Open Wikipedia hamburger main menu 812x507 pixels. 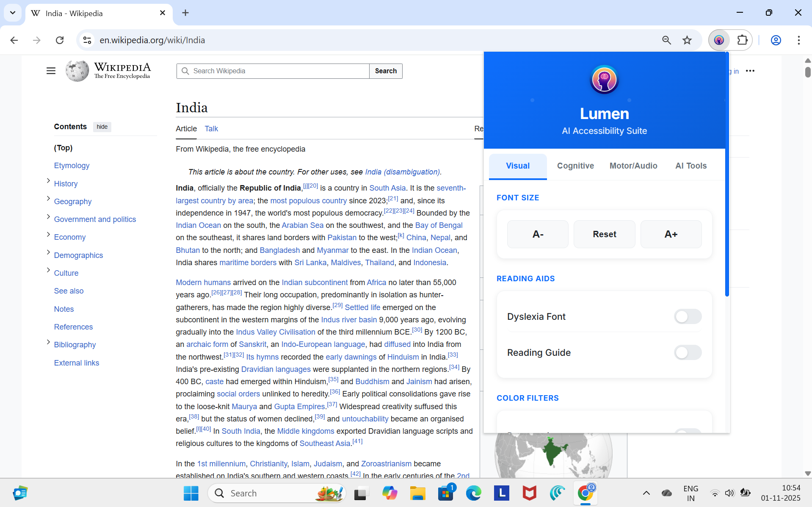(51, 71)
